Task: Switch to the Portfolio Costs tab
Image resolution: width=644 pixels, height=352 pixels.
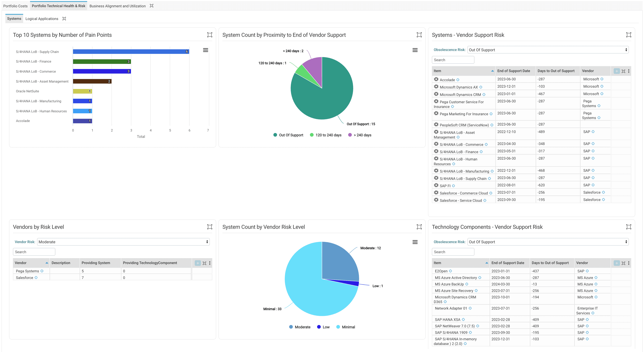Action: 15,6
